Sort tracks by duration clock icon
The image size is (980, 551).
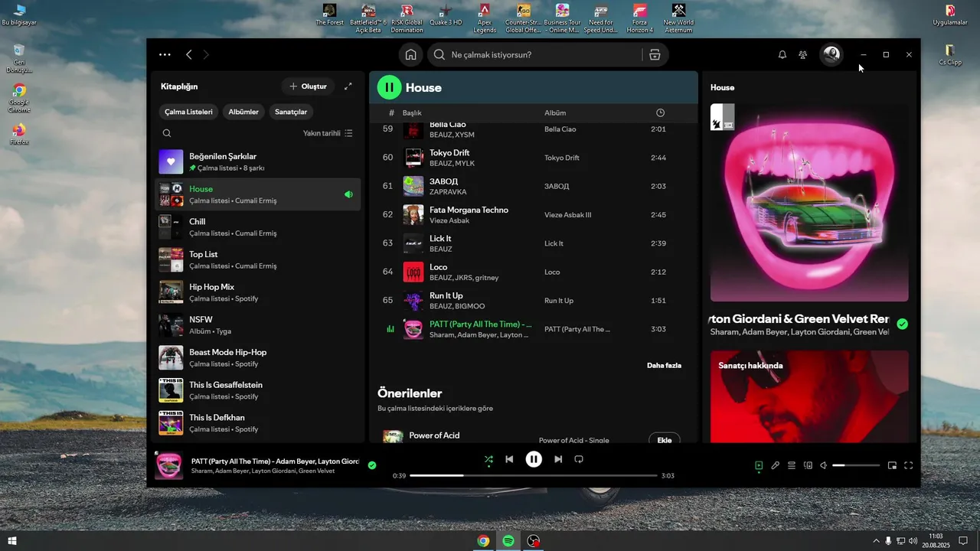(x=660, y=112)
